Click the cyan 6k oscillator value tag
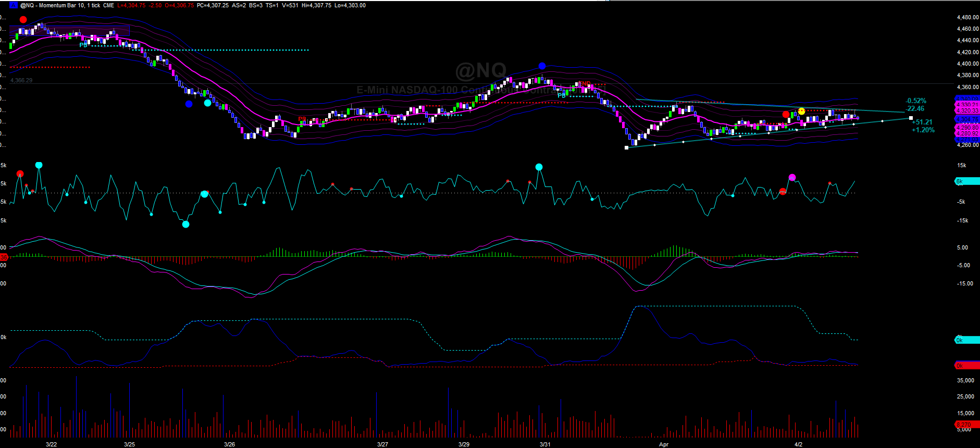The image size is (980, 448). [x=967, y=181]
